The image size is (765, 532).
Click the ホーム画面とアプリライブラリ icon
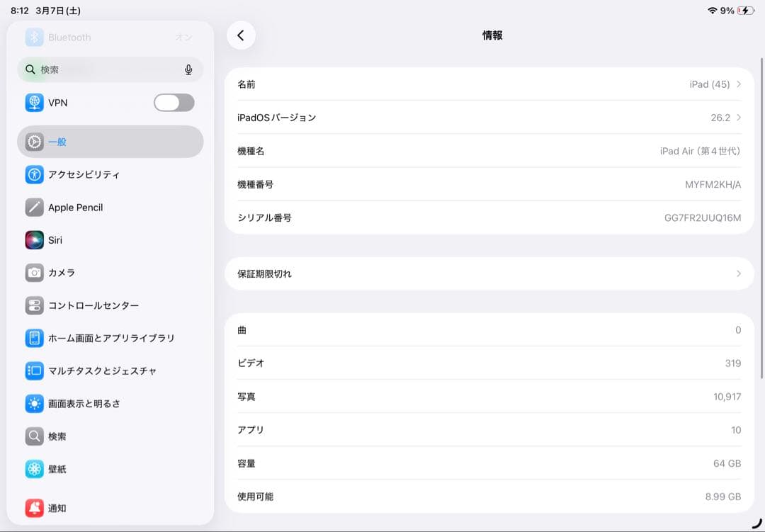tap(34, 338)
